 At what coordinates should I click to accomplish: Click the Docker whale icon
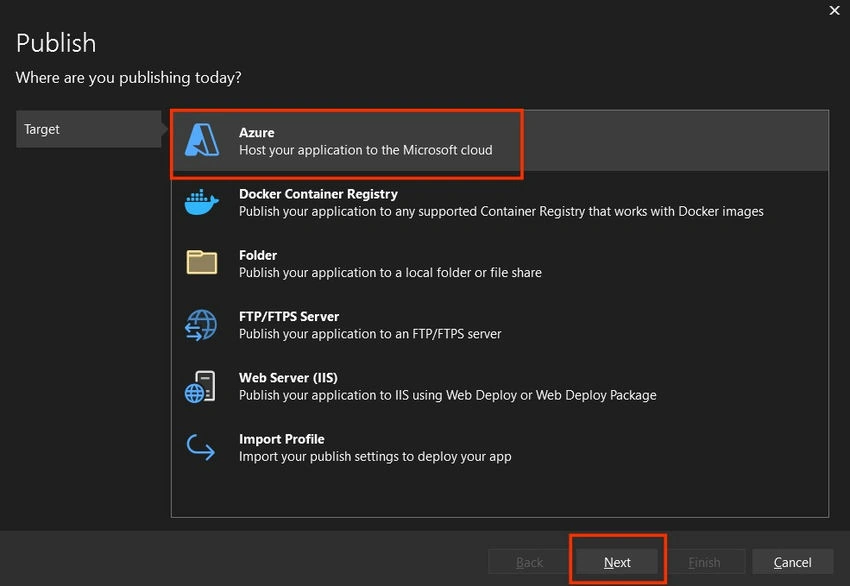tap(202, 202)
